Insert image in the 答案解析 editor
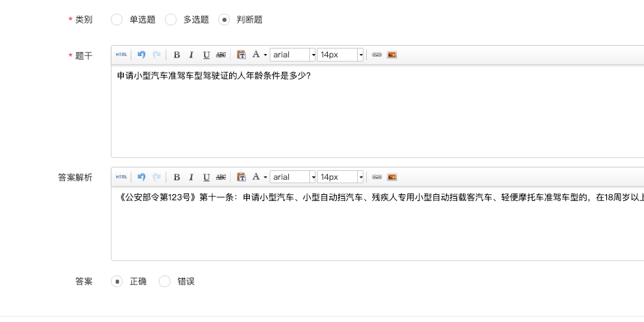Screen dimensions: 644x322 (392, 177)
